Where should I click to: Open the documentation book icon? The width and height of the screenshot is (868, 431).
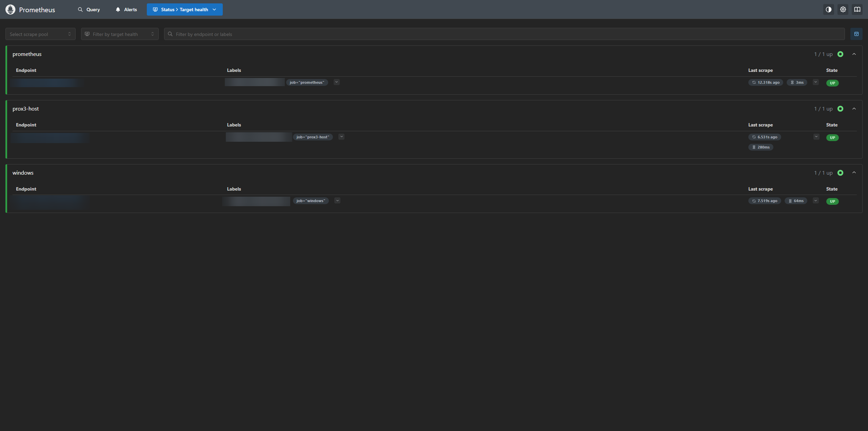tap(857, 9)
